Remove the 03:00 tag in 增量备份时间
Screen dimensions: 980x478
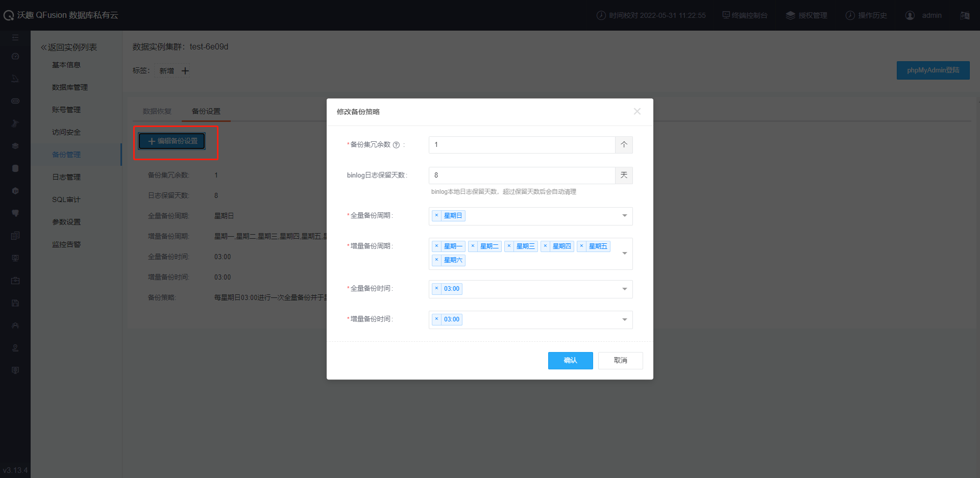tap(436, 319)
